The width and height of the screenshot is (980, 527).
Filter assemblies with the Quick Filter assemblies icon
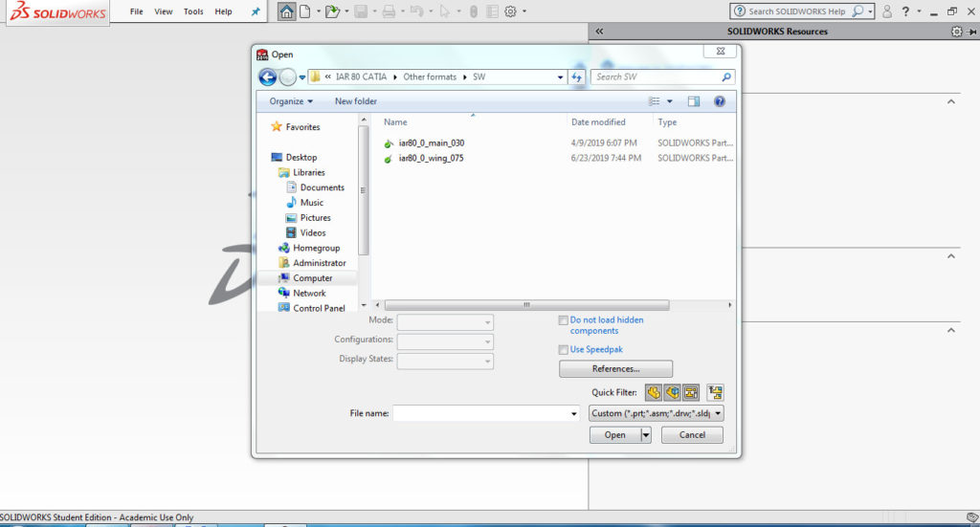672,392
